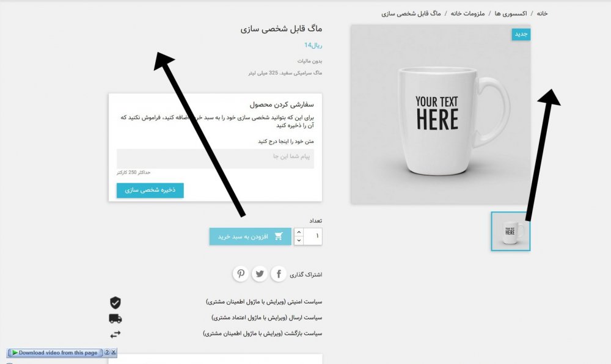
Task: Select the small mug thumbnail
Action: click(510, 231)
